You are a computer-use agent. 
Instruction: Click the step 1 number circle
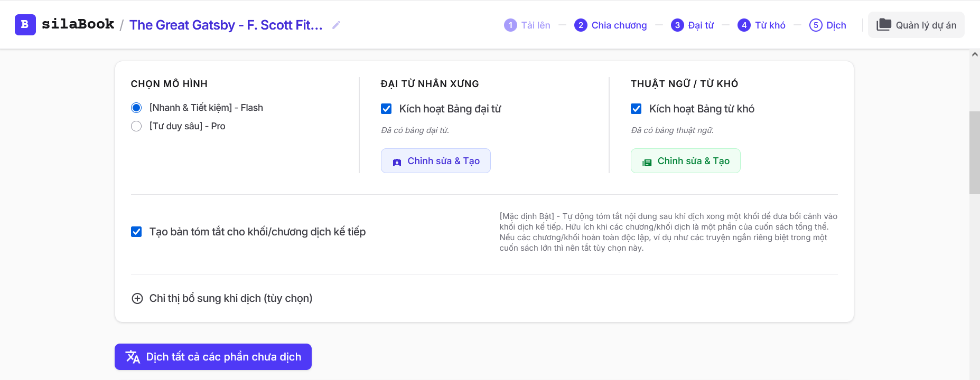click(x=510, y=25)
